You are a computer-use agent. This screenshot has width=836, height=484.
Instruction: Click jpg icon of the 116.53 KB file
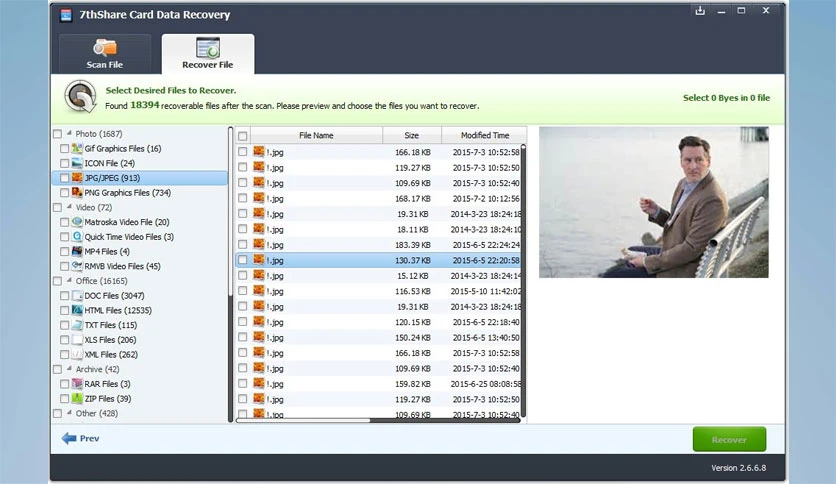pyautogui.click(x=259, y=291)
